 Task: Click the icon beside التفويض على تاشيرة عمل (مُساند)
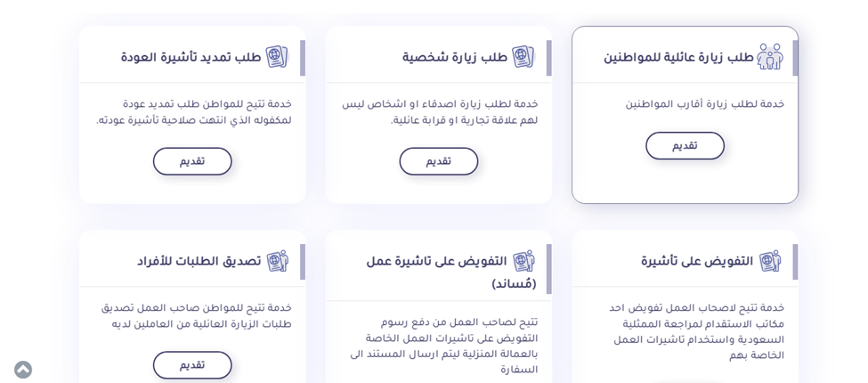coord(523,261)
